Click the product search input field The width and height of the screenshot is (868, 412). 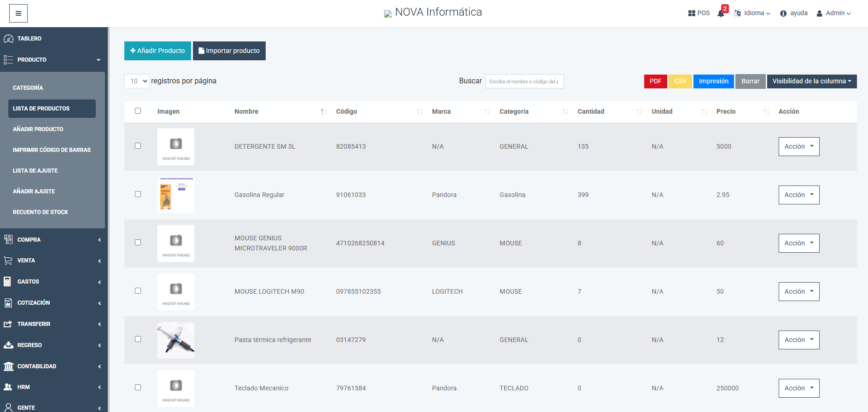pos(524,81)
